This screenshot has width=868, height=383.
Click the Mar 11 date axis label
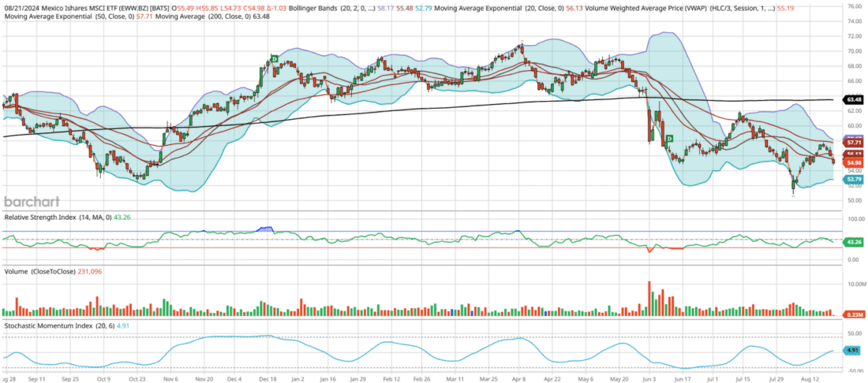[455, 380]
